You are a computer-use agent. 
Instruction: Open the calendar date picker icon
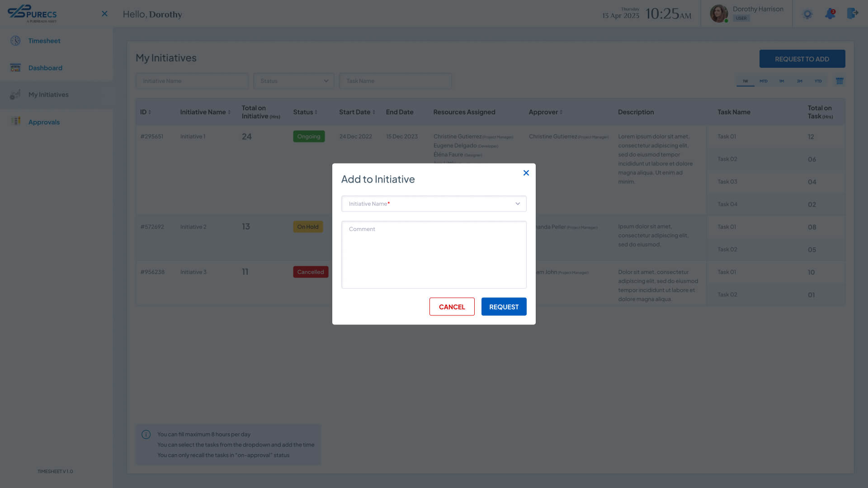click(840, 81)
